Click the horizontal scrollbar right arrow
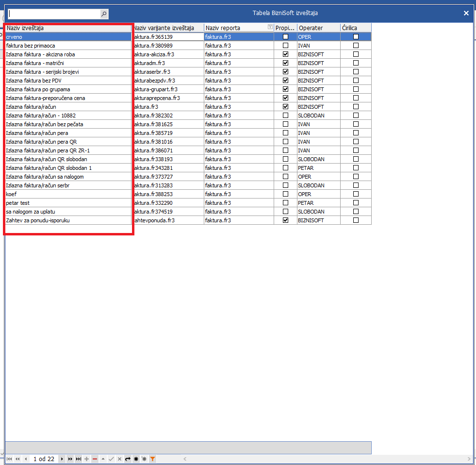This screenshot has height=465, width=476. click(468, 459)
